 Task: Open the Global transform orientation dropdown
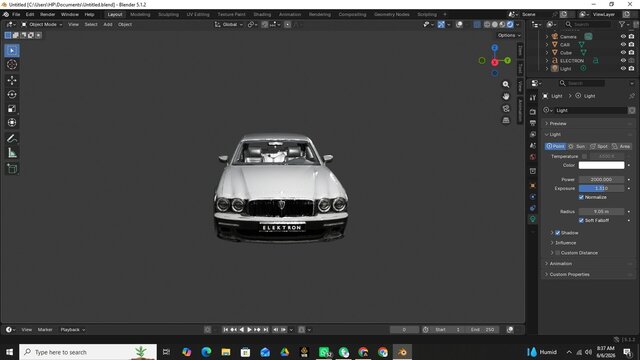point(229,24)
